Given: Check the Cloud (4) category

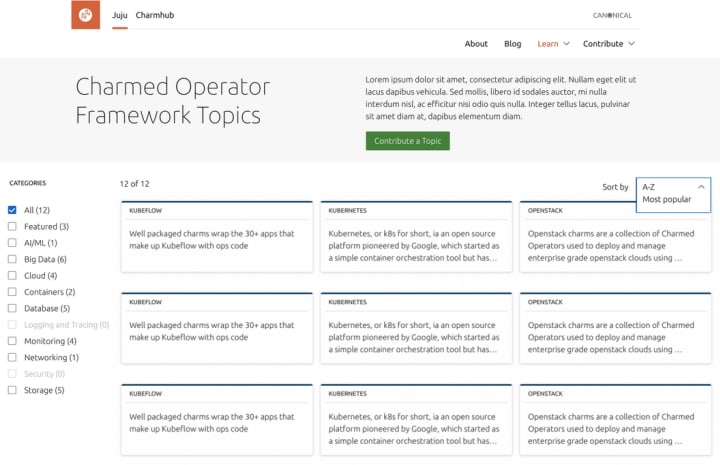Looking at the screenshot, I should (x=12, y=275).
